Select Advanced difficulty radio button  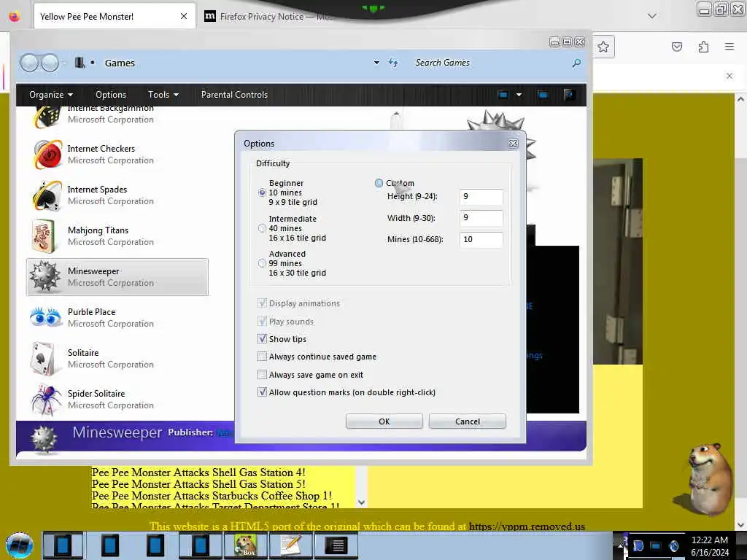pyautogui.click(x=262, y=263)
